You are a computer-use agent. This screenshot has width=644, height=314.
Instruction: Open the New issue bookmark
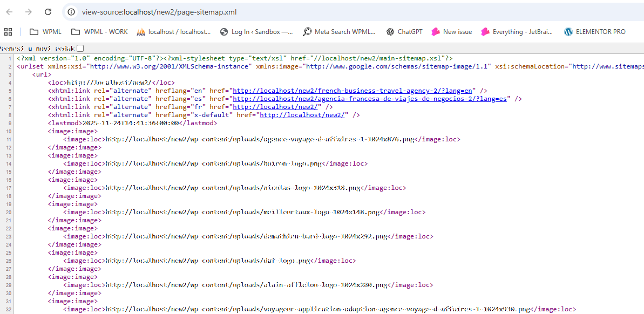451,32
